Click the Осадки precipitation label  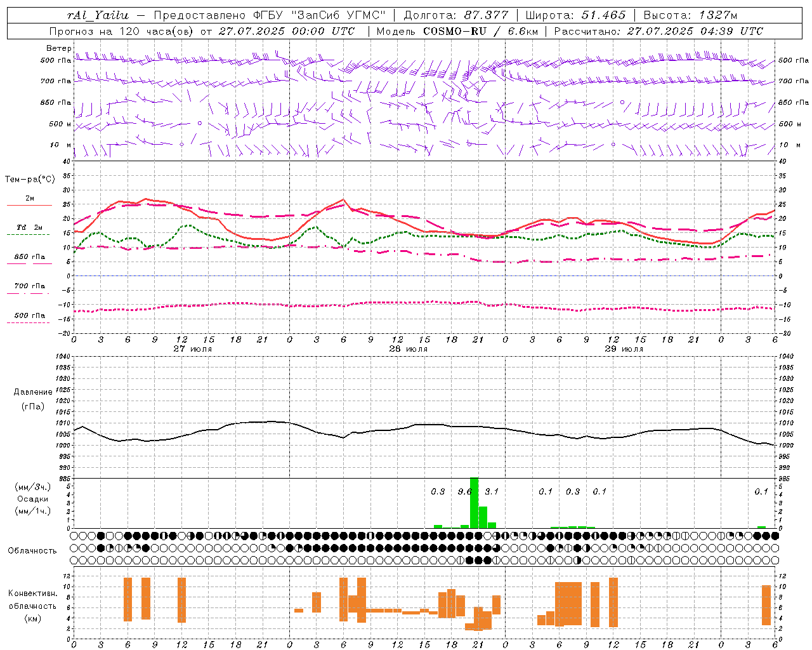32,499
